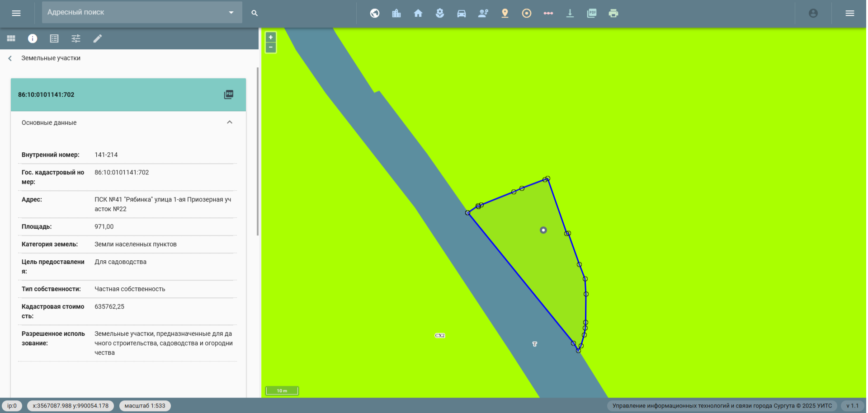Select the orange location pin tool
Viewport: 868px width, 413px height.
click(x=505, y=13)
